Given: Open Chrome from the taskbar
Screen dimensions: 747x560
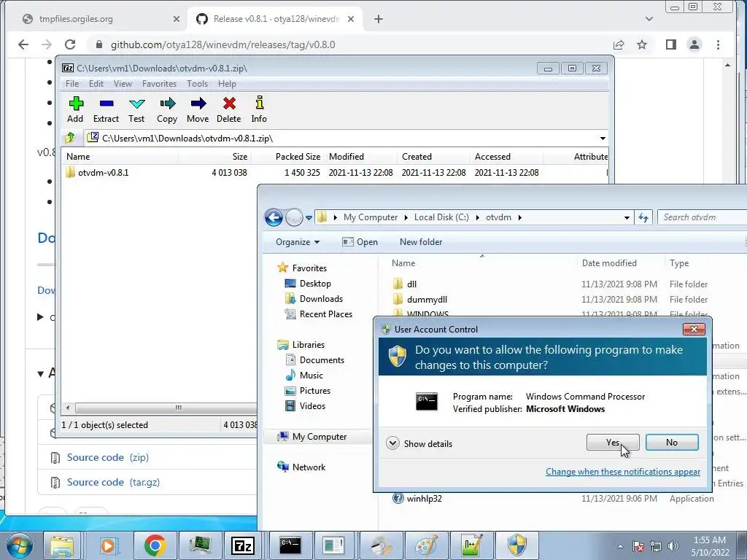Looking at the screenshot, I should tap(154, 545).
